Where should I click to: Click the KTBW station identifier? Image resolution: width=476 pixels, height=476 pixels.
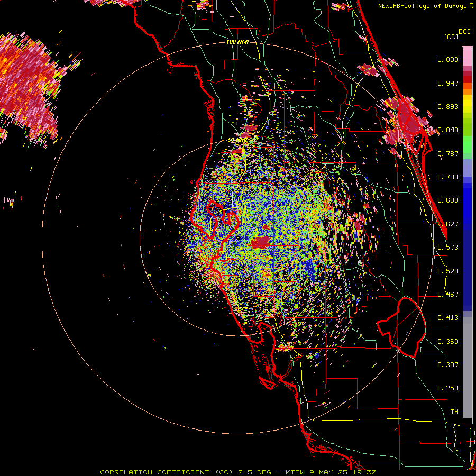pos(296,472)
